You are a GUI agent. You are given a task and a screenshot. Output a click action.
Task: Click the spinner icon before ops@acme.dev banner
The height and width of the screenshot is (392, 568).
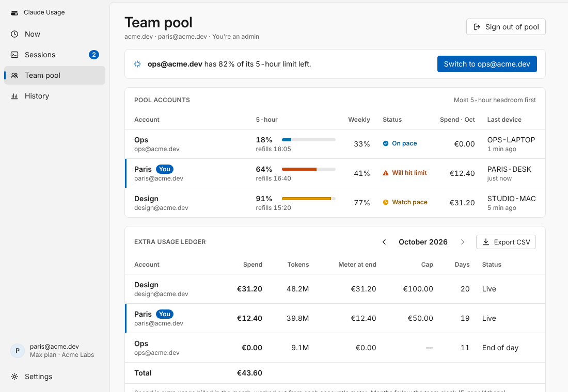pos(137,64)
